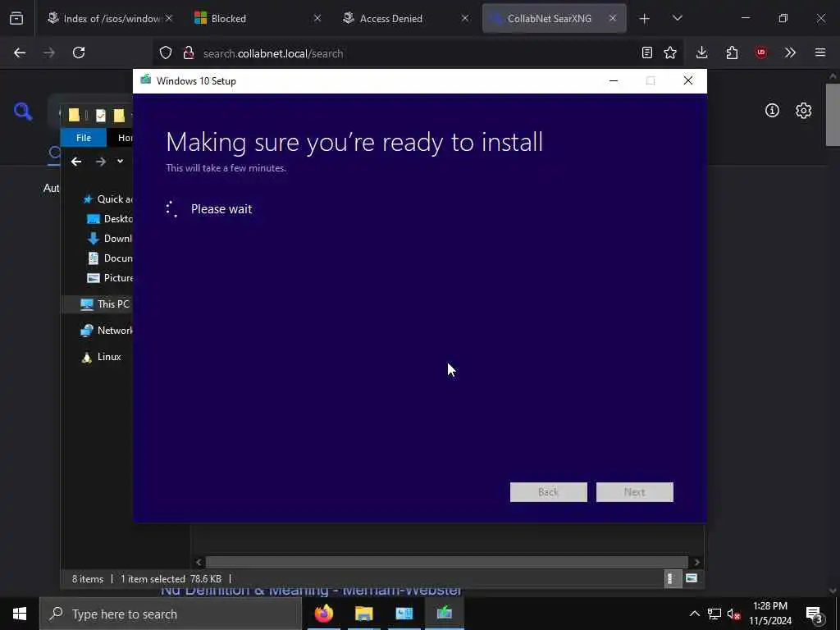840x630 pixels.
Task: Click the File Explorer scroll right arrow
Action: (696, 562)
